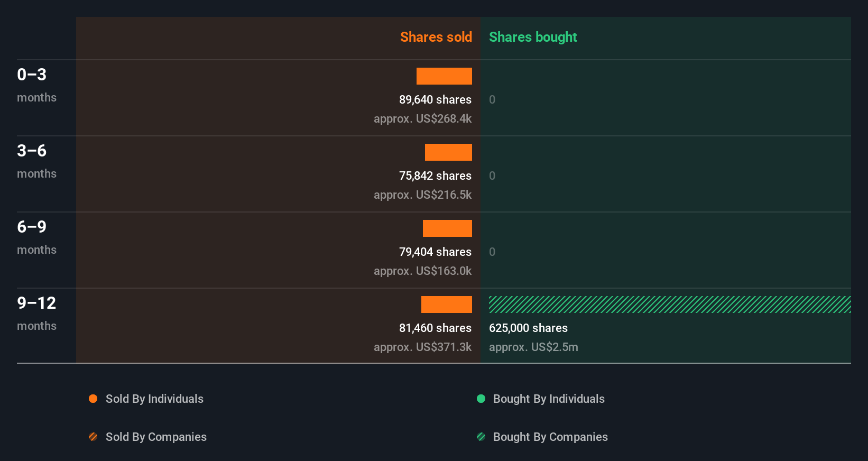Viewport: 868px width, 461px height.
Task: Click the 0–3 months row label
Action: point(36,85)
